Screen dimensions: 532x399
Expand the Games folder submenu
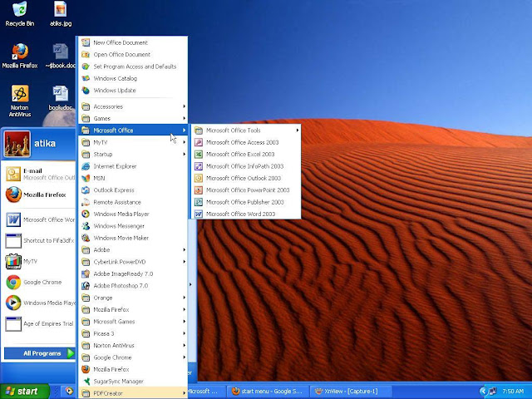pyautogui.click(x=133, y=118)
